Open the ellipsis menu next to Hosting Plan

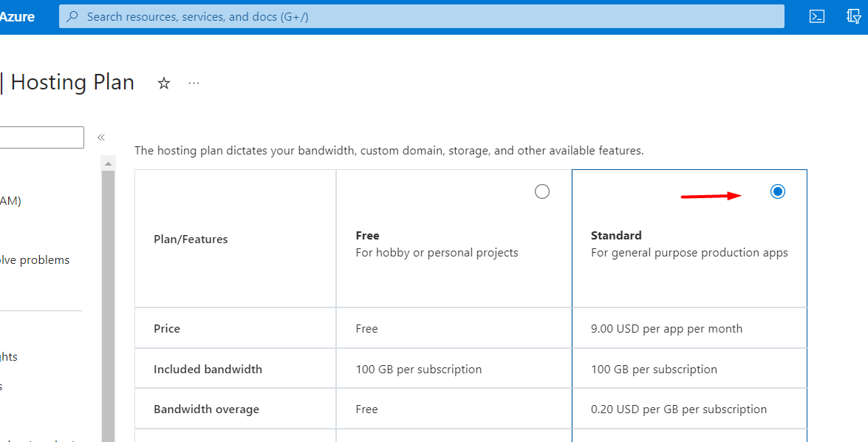click(194, 83)
